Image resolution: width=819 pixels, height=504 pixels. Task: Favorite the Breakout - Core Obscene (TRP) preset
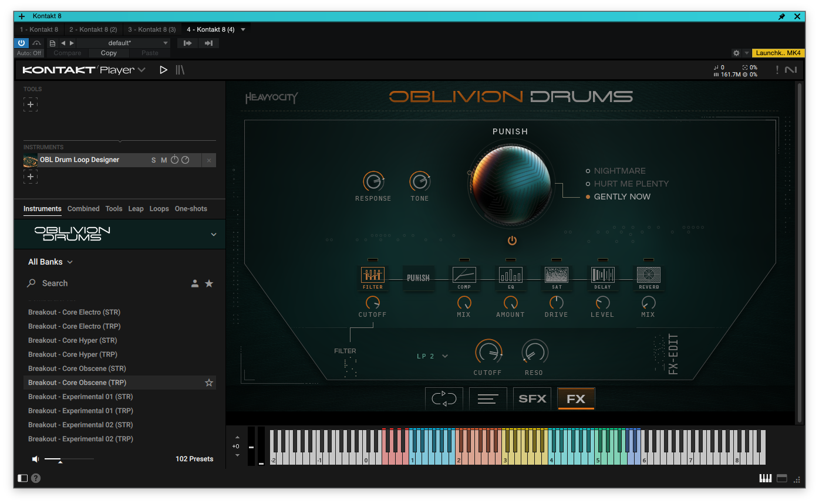(208, 383)
